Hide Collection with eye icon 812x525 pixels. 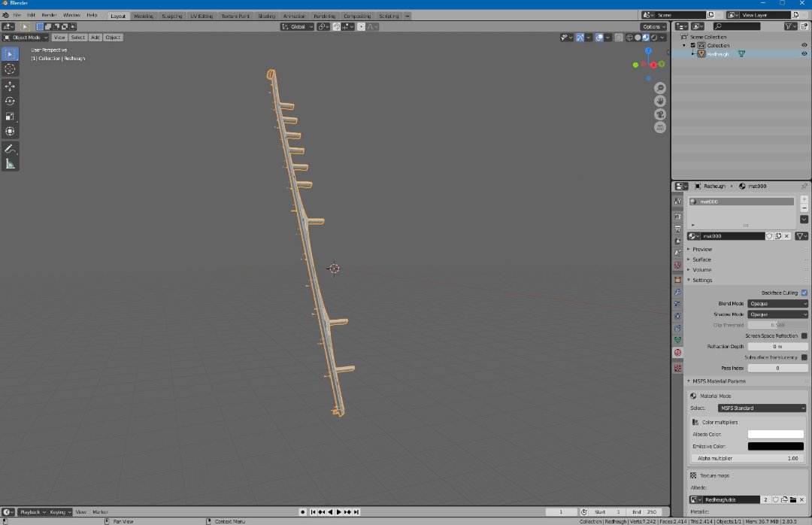click(804, 45)
